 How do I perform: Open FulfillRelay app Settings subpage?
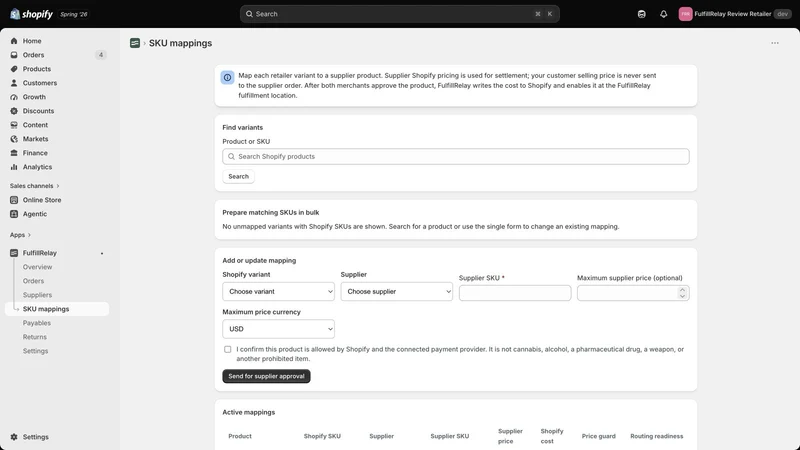pos(35,351)
